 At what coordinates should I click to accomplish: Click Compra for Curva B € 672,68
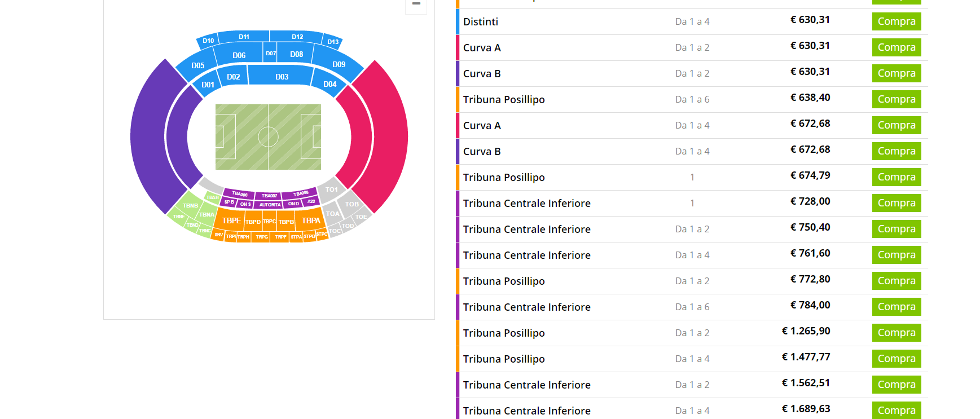point(896,151)
